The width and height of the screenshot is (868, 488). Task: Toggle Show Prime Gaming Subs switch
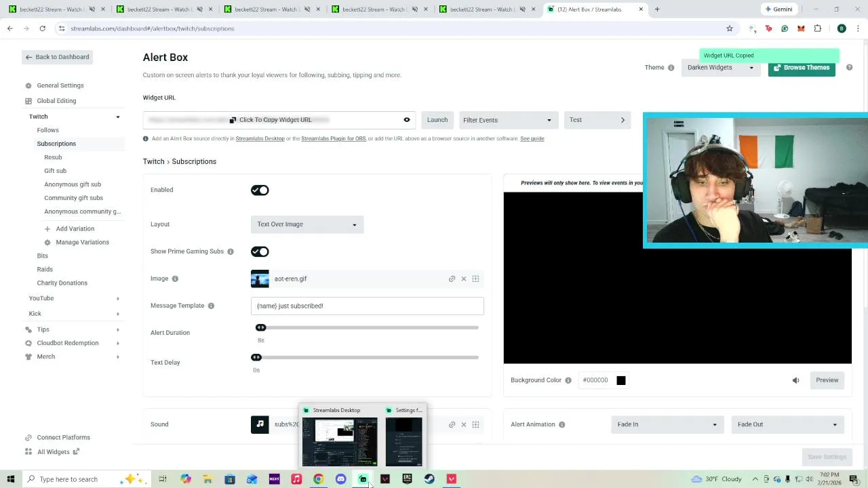pyautogui.click(x=260, y=251)
